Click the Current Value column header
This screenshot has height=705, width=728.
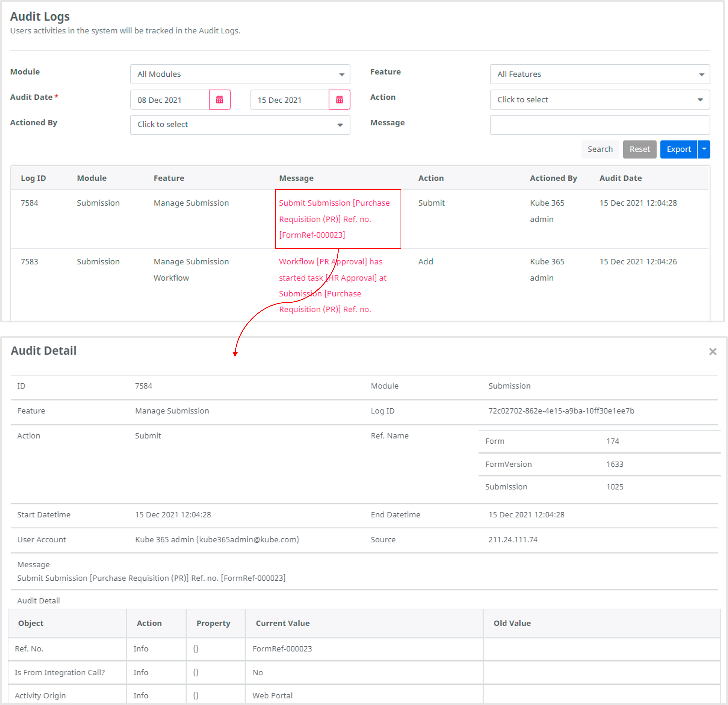click(x=282, y=623)
